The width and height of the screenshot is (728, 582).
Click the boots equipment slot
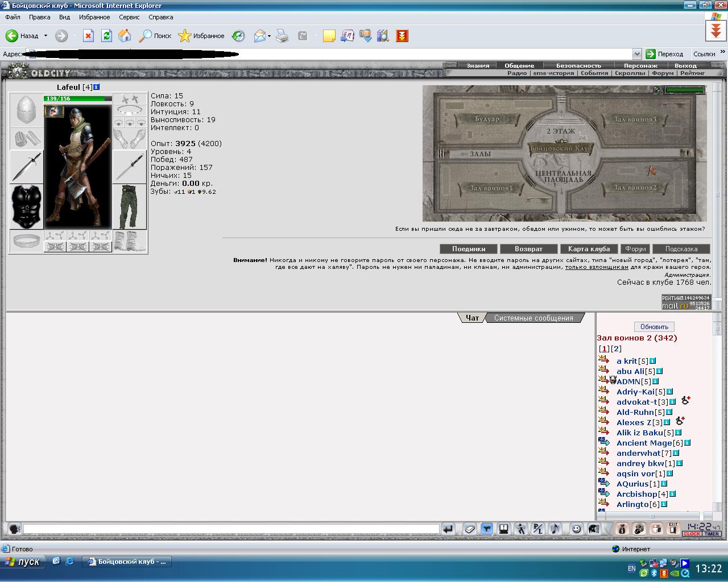(x=130, y=241)
